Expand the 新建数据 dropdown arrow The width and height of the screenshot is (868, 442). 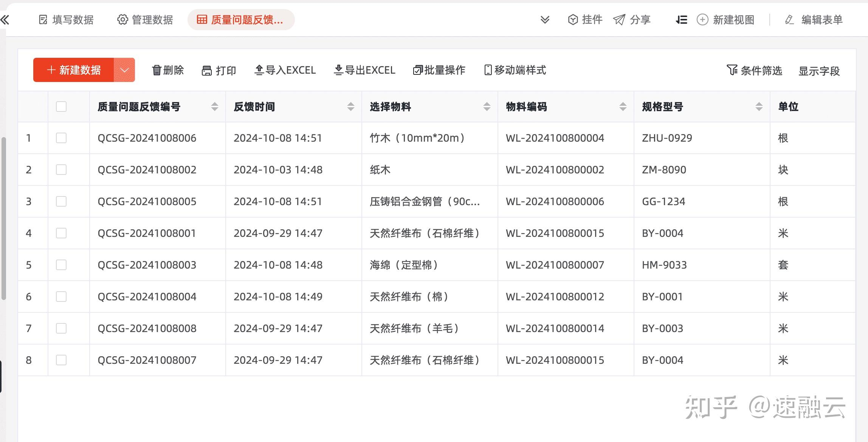(124, 70)
